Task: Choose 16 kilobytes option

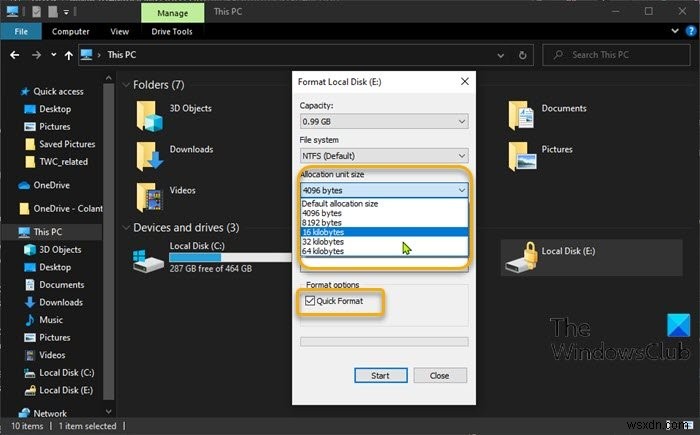Action: pyautogui.click(x=384, y=232)
